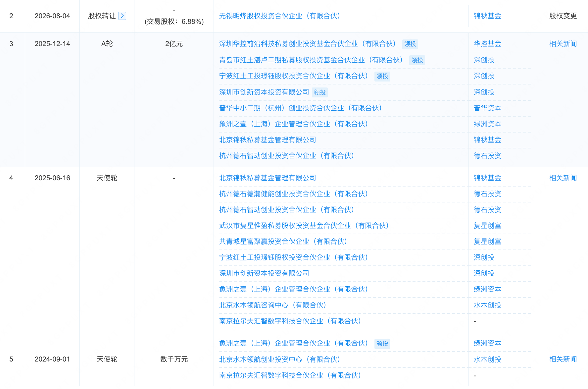
Task: Click 德石投资 beside 杭州德石德瀚健能
Action: (487, 194)
